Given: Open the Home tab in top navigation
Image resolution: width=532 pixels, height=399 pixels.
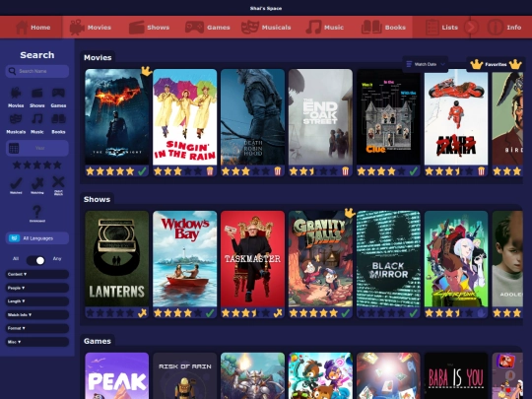Looking at the screenshot, I should pos(33,28).
